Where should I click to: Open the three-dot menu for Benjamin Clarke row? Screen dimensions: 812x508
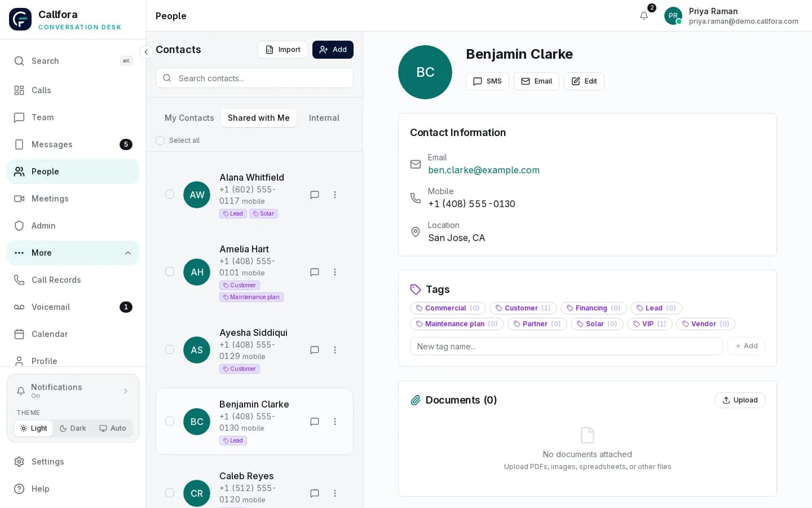(x=335, y=422)
